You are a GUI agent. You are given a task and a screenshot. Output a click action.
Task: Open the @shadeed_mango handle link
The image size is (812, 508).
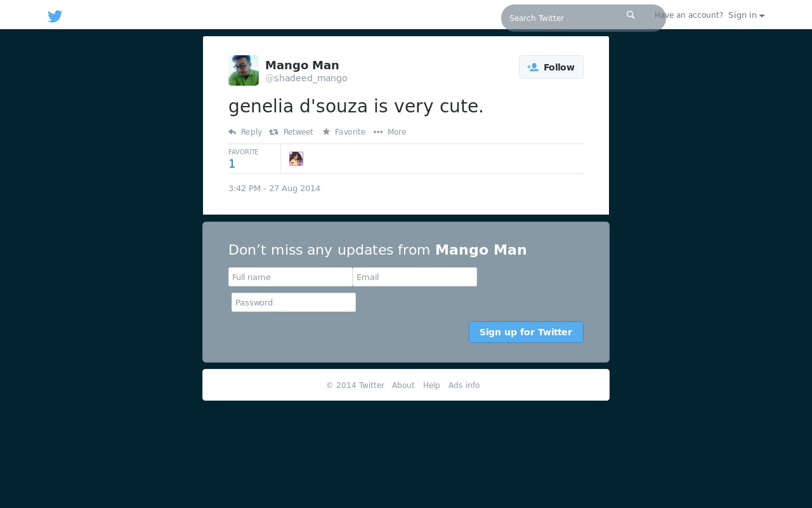click(306, 78)
